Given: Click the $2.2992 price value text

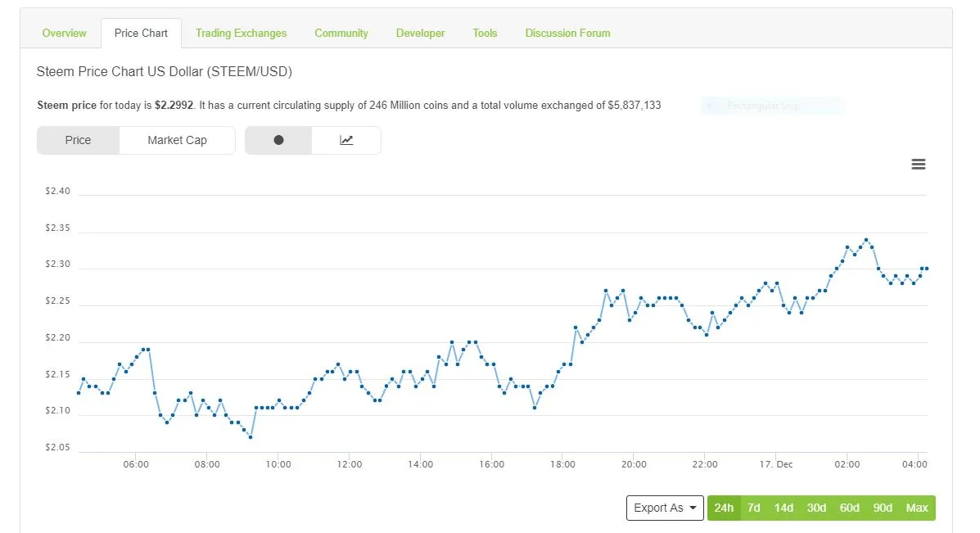Looking at the screenshot, I should pos(174,106).
